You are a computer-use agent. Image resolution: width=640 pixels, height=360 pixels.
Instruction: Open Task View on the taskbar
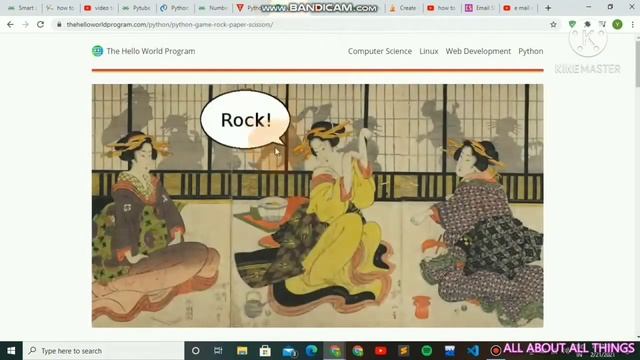pos(218,351)
